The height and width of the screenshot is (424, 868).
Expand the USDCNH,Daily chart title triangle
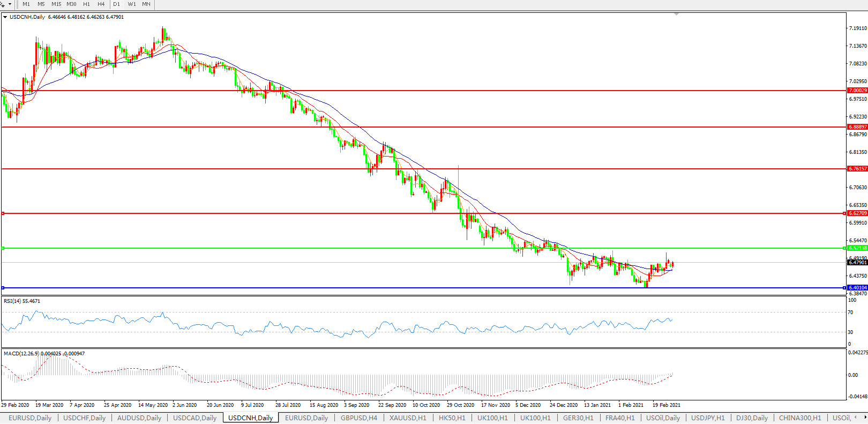(5, 17)
